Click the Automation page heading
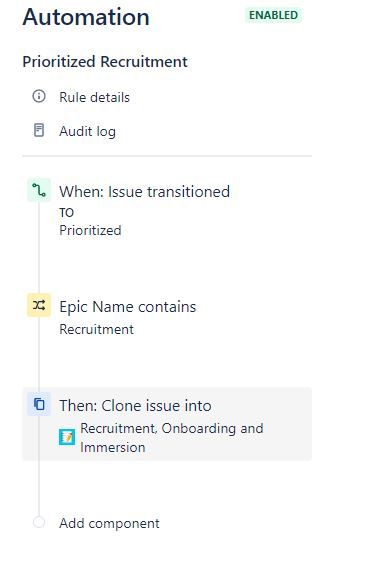 click(86, 17)
